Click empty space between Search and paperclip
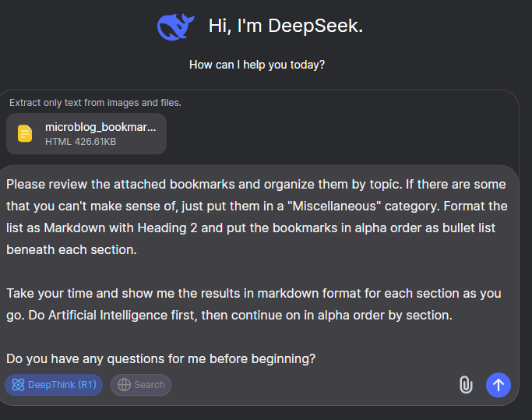The image size is (532, 420). tap(312, 385)
